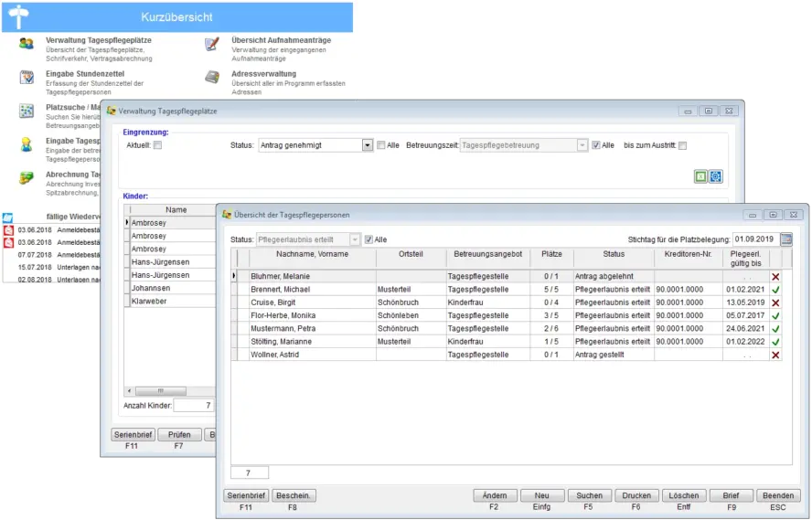Enable the Aktuell checkbox
The height and width of the screenshot is (520, 812).
point(157,145)
